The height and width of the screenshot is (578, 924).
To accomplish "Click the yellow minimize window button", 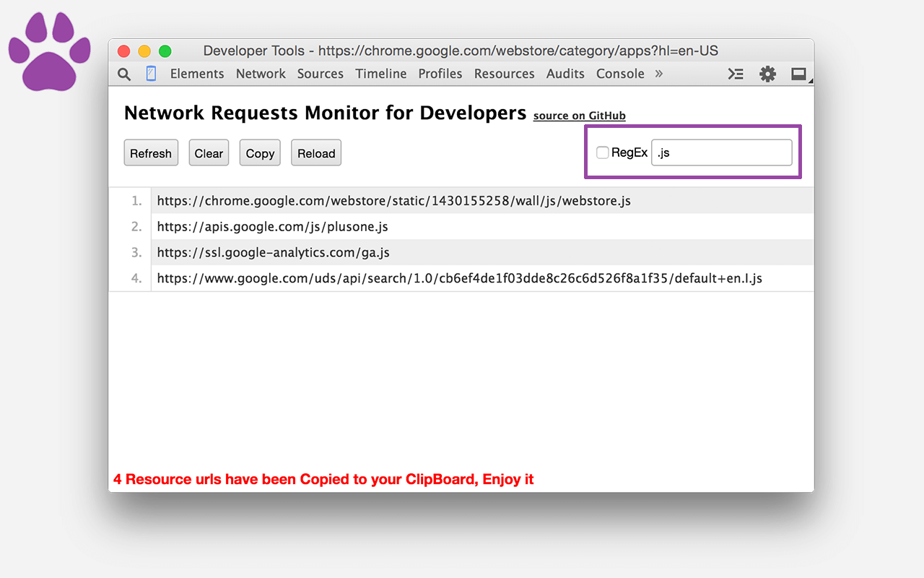I will pyautogui.click(x=144, y=51).
